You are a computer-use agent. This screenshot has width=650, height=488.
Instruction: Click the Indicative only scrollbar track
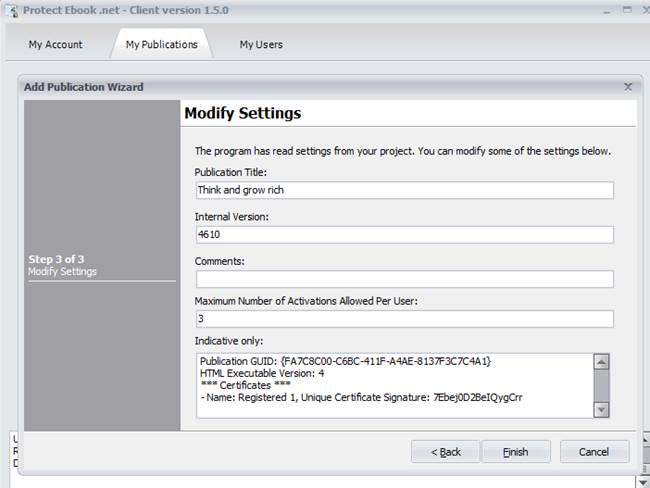[x=601, y=386]
